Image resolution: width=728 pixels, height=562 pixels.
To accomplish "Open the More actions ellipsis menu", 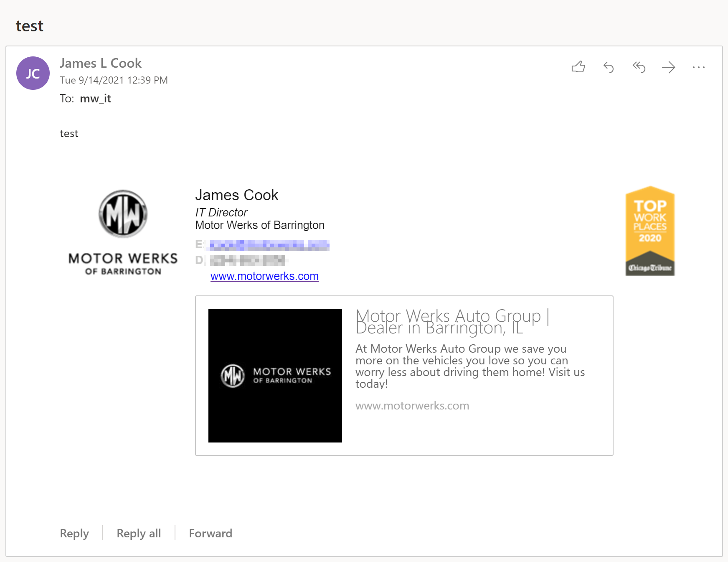I will tap(699, 67).
